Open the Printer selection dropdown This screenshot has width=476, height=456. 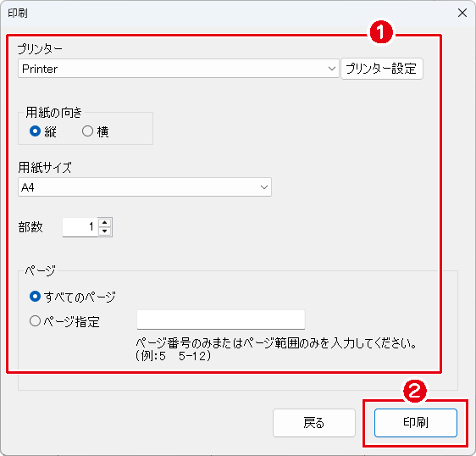tap(178, 69)
